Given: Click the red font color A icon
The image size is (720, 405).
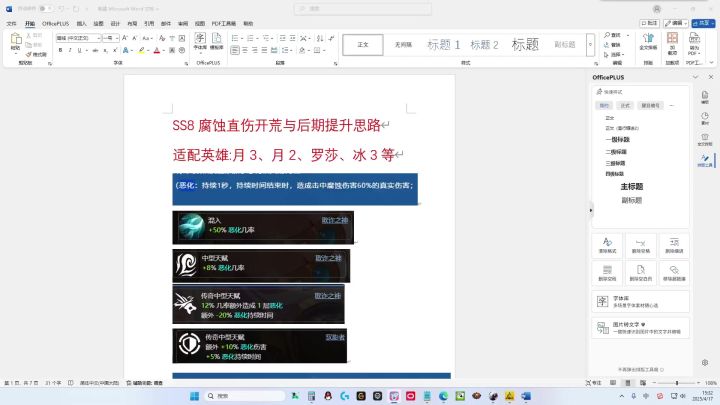Looking at the screenshot, I should (157, 50).
